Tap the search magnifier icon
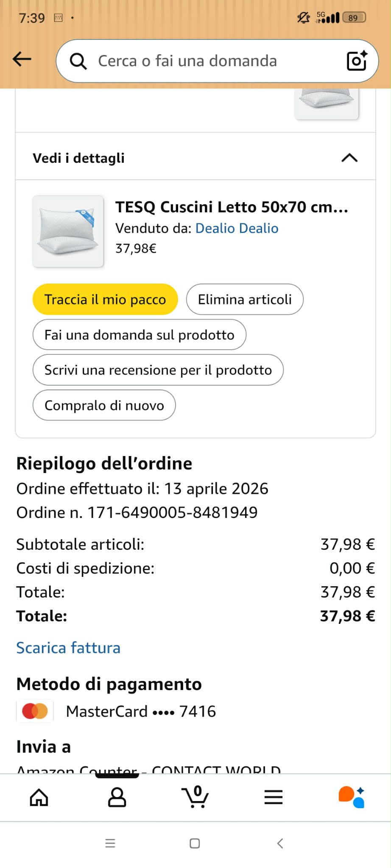The height and width of the screenshot is (868, 391). (x=78, y=61)
